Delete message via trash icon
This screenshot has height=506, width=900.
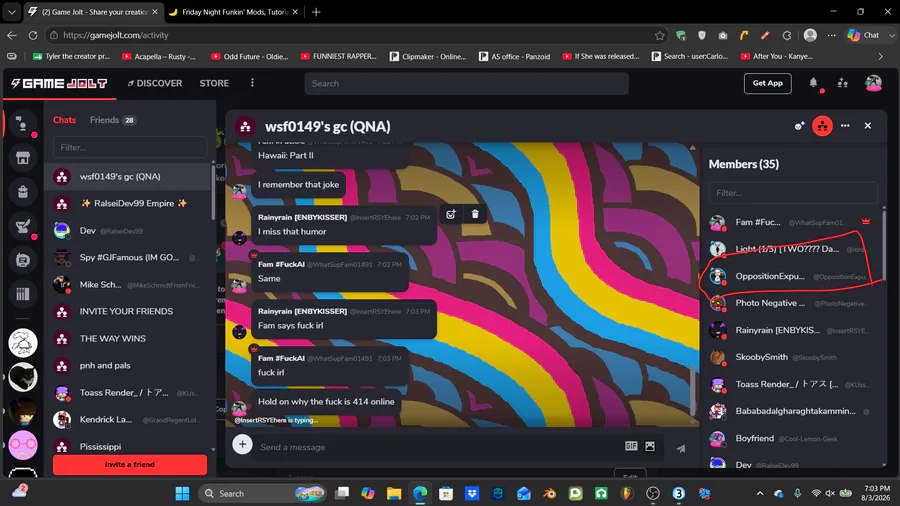pos(475,214)
